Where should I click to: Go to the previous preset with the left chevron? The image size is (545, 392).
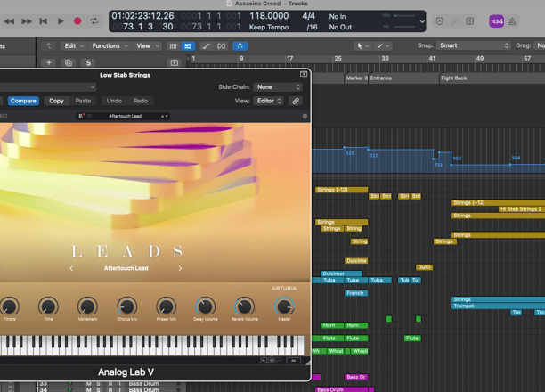[x=71, y=268]
